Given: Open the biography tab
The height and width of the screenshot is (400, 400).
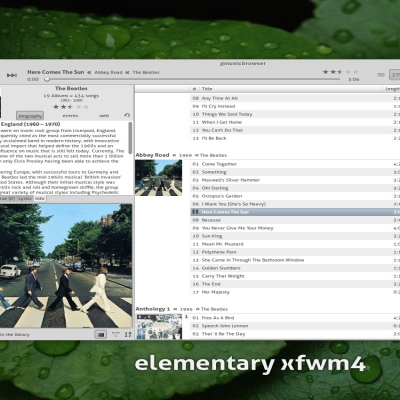Looking at the screenshot, I should coord(30,116).
